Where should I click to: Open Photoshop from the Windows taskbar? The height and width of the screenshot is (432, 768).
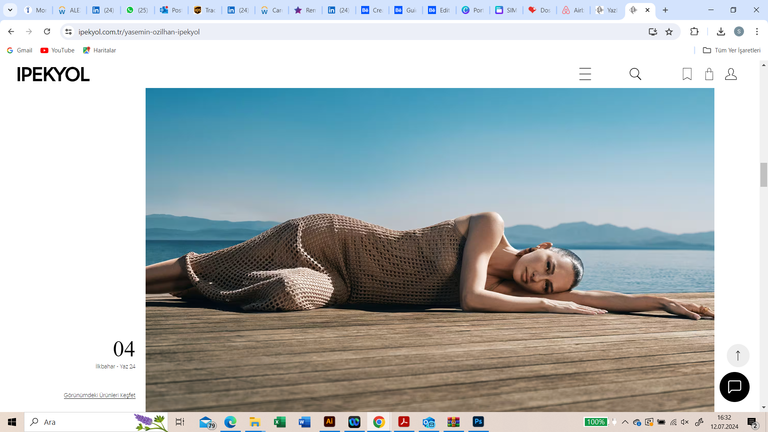tap(478, 422)
